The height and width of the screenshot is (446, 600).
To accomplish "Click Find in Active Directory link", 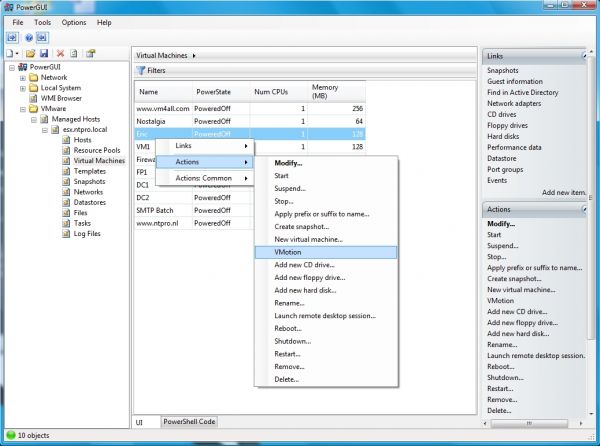I will (522, 93).
